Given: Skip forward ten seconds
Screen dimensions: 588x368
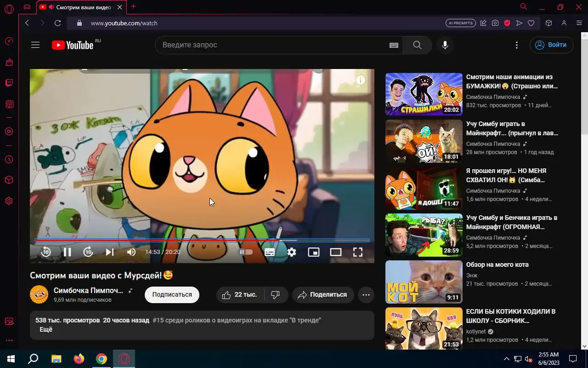Looking at the screenshot, I should 88,252.
